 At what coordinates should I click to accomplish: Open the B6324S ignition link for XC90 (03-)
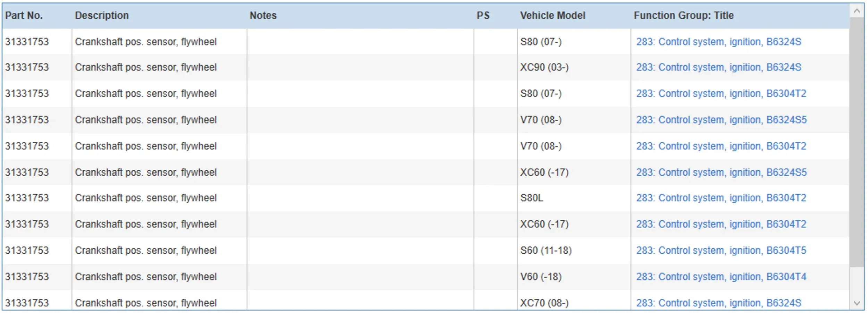pos(718,67)
